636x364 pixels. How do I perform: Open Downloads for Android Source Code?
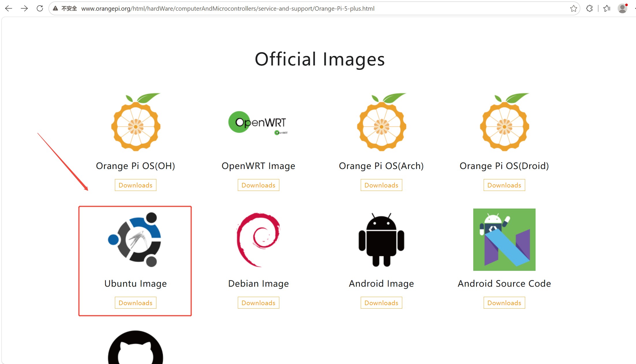point(504,303)
